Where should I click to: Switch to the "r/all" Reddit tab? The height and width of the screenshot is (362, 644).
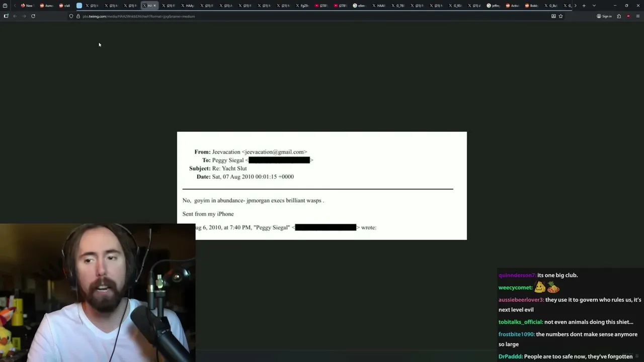point(65,6)
